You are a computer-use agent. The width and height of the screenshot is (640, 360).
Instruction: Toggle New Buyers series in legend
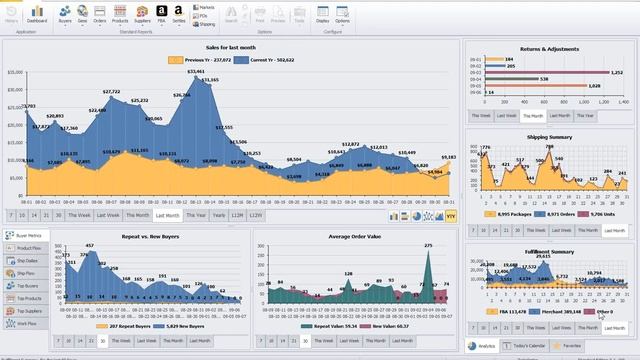[x=179, y=326]
